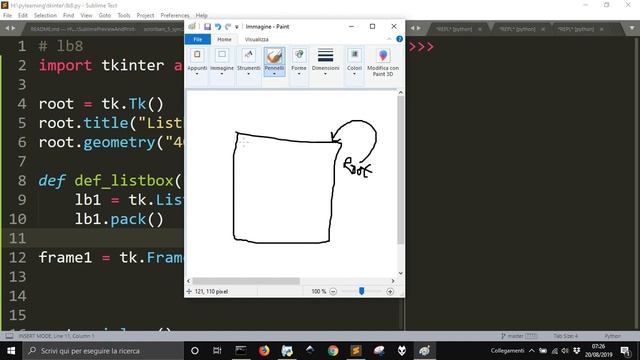Click the Python syntax selector in the status bar
This screenshot has height=360, width=640.
click(x=612, y=336)
